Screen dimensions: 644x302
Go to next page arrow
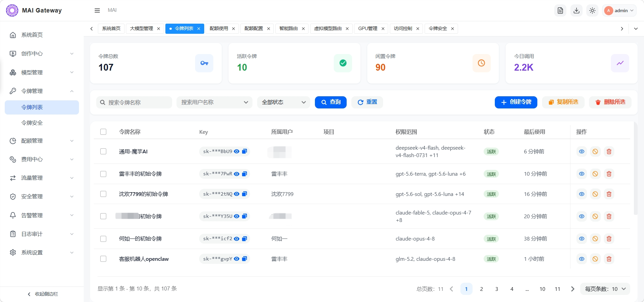[572, 289]
